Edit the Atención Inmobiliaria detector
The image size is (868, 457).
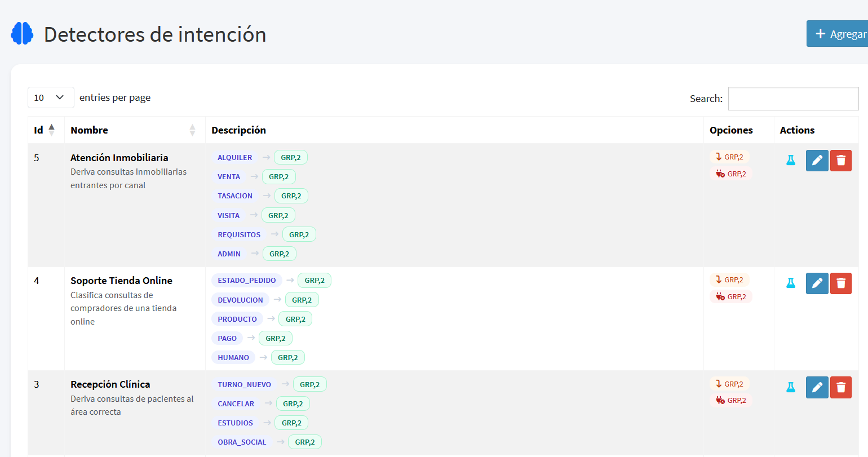point(817,161)
